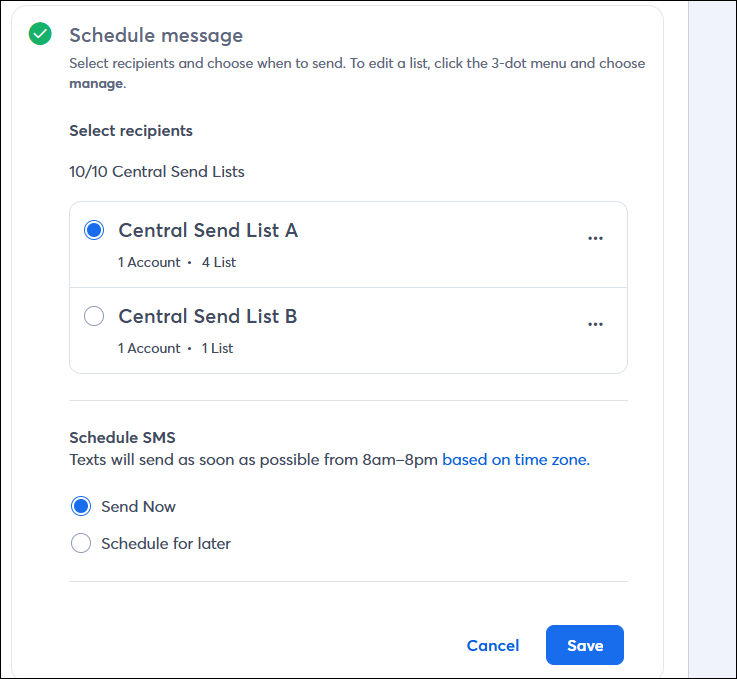The image size is (737, 679).
Task: Click the 1 Account 4 List details
Action: click(177, 262)
